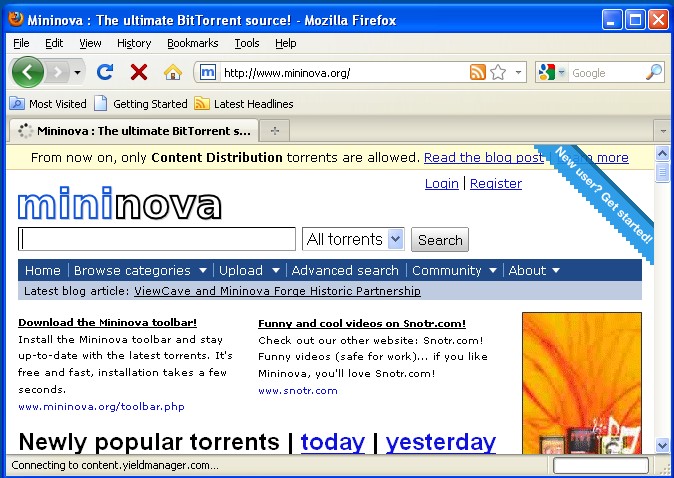Go to the home page via house icon
This screenshot has height=478, width=674.
click(x=173, y=72)
